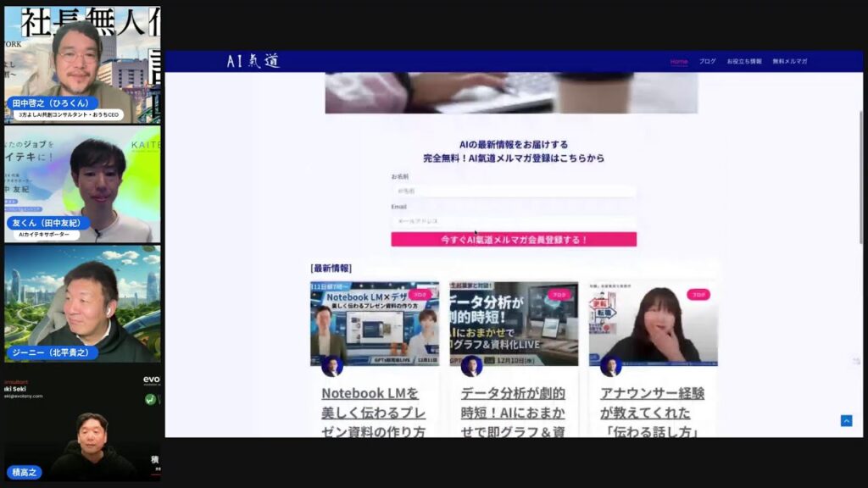Open the 無料メルマガ navigation link
868x488 pixels.
tap(792, 61)
